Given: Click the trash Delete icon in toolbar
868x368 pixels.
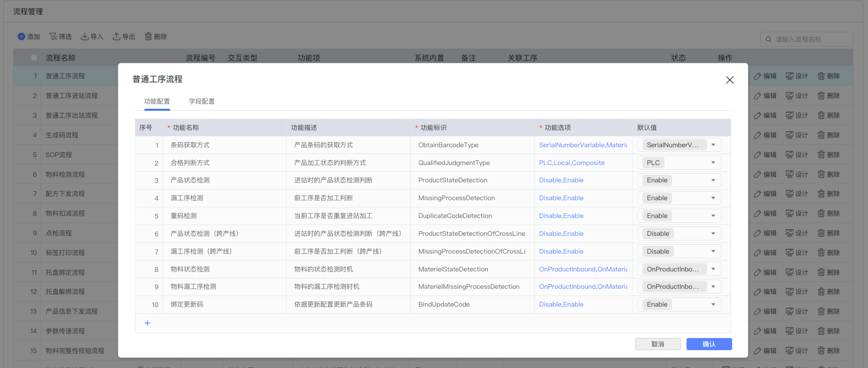Looking at the screenshot, I should click(x=148, y=37).
